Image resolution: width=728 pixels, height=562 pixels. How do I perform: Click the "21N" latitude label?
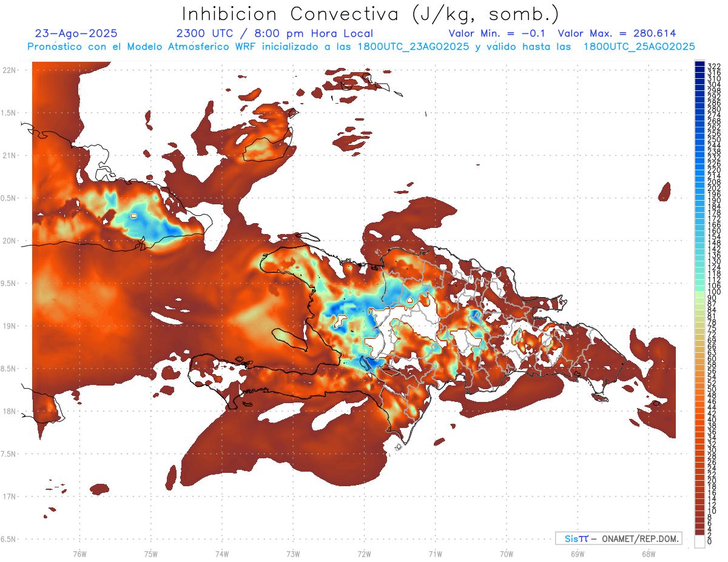pyautogui.click(x=8, y=156)
